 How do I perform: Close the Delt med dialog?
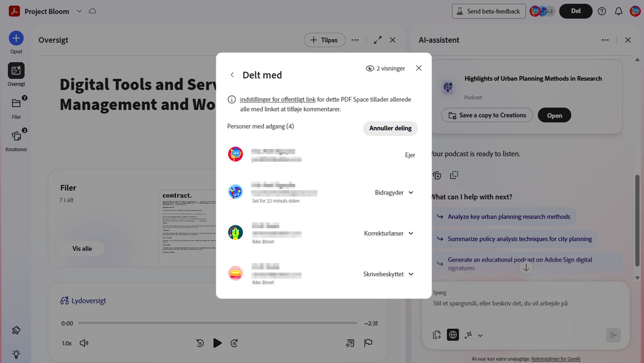click(419, 68)
